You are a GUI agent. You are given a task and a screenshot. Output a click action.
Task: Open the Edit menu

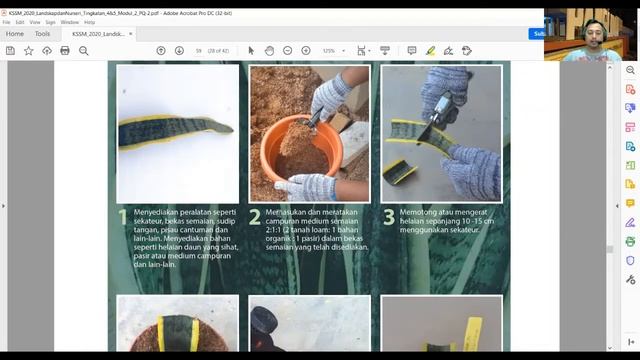20,22
